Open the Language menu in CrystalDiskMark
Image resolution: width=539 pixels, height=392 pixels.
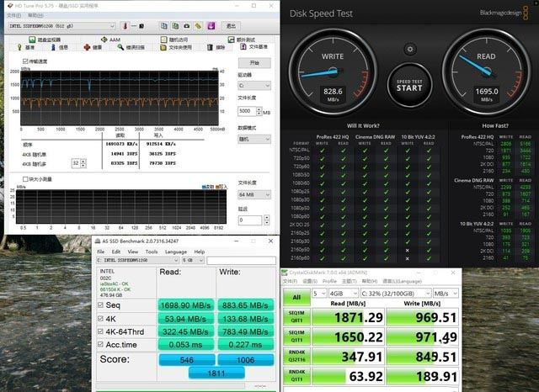pos(403,281)
